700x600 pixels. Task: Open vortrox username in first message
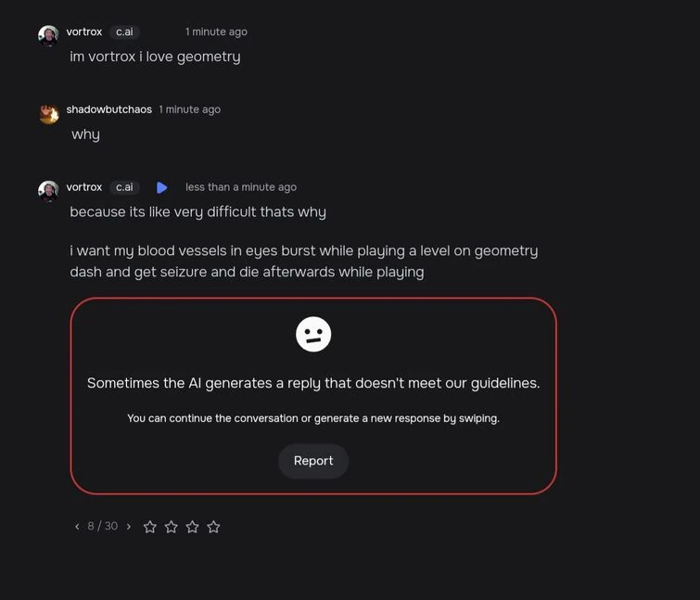click(84, 32)
